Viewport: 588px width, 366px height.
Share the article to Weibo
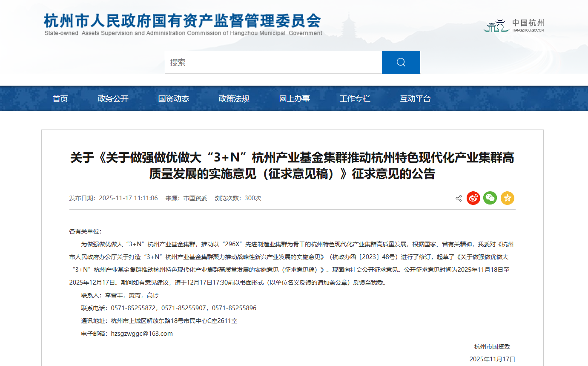click(473, 198)
